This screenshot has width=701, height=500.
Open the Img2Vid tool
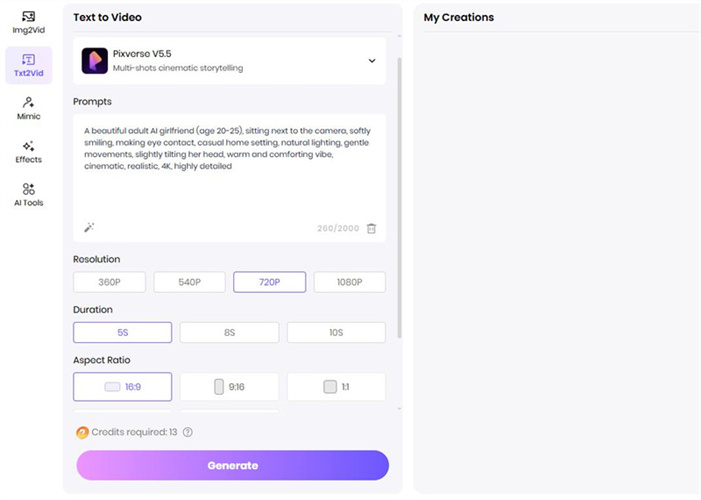[x=28, y=22]
